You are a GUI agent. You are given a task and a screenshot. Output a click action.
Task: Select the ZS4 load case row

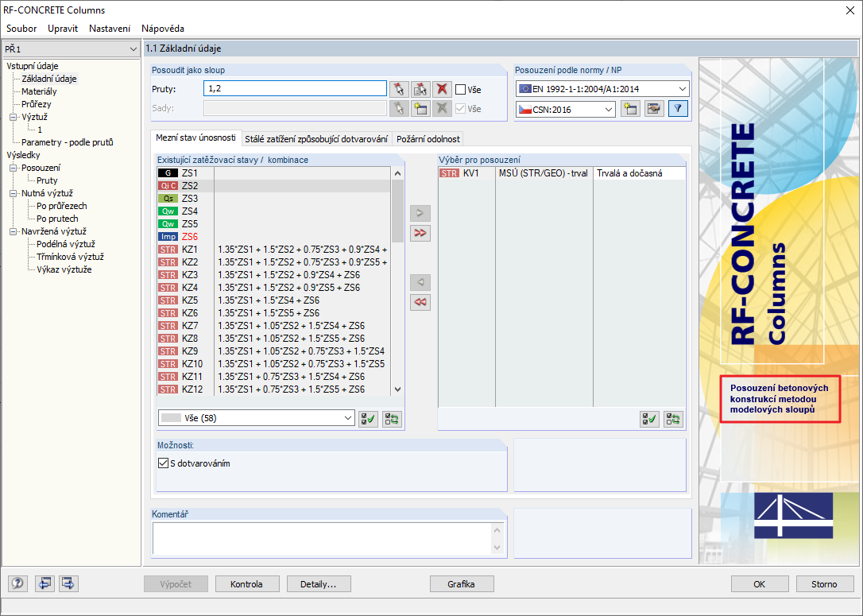[x=273, y=211]
